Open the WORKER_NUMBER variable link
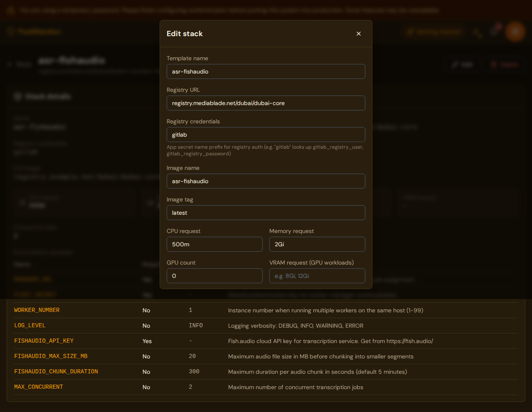This screenshot has width=532, height=412. (x=37, y=310)
